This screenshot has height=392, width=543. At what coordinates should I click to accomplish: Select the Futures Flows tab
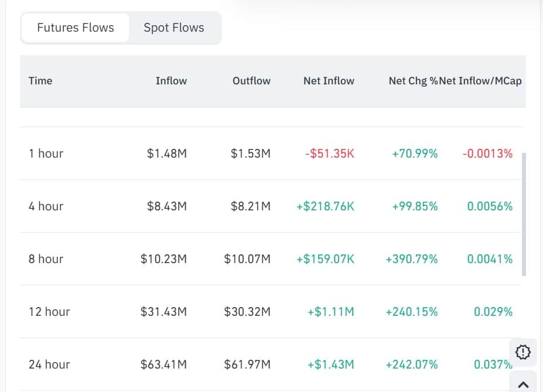pyautogui.click(x=75, y=27)
